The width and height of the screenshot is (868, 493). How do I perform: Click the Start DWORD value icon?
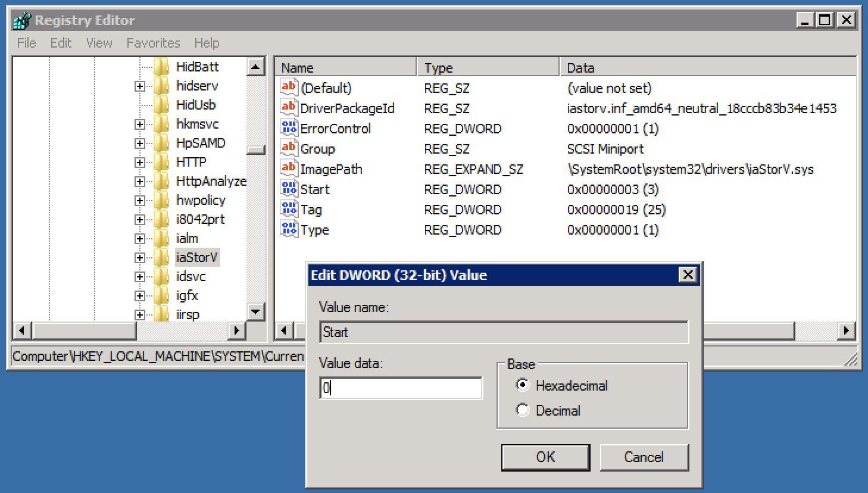pos(289,189)
